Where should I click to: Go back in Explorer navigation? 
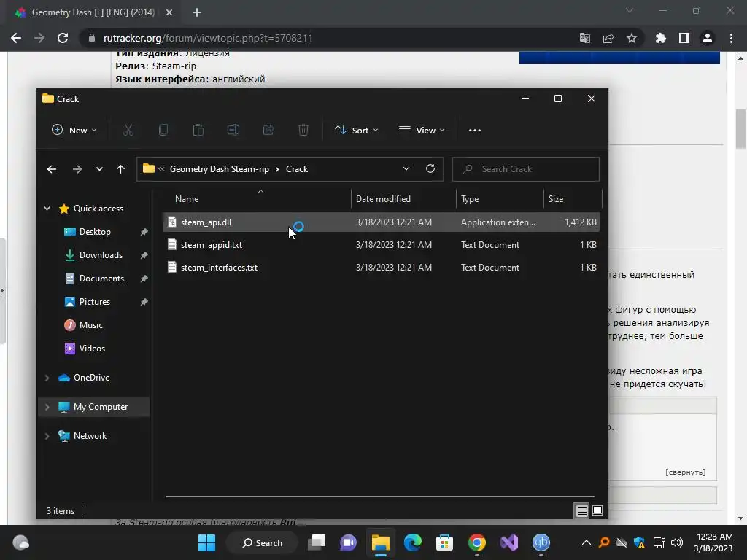[x=52, y=169]
